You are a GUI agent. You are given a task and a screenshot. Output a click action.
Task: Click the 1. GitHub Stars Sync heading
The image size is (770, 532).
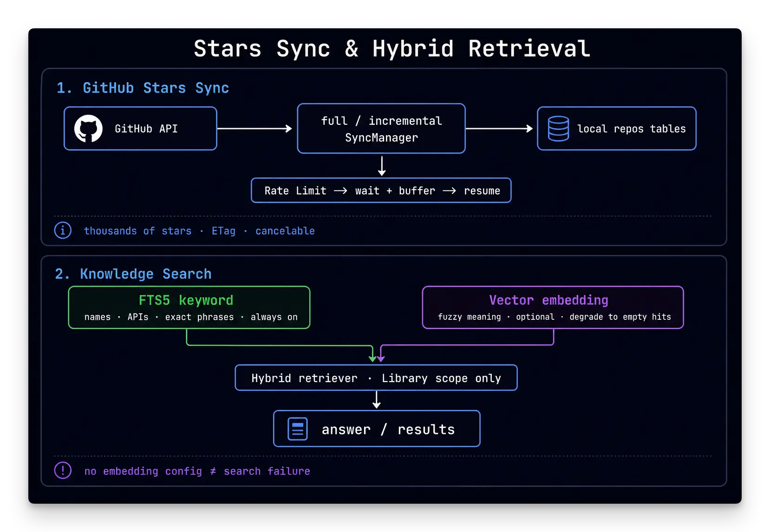(143, 88)
